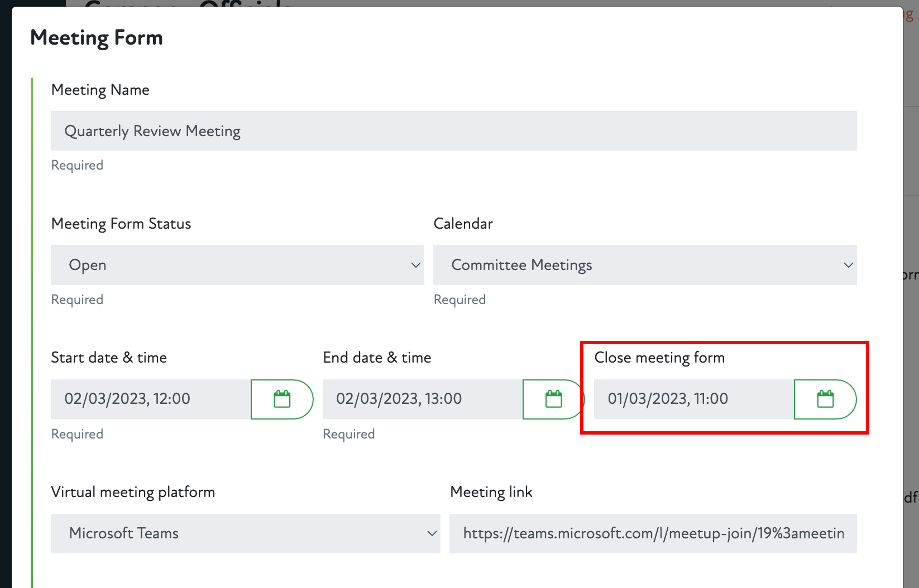The height and width of the screenshot is (588, 919).
Task: Click the Virtual meeting platform label
Action: pyautogui.click(x=133, y=492)
